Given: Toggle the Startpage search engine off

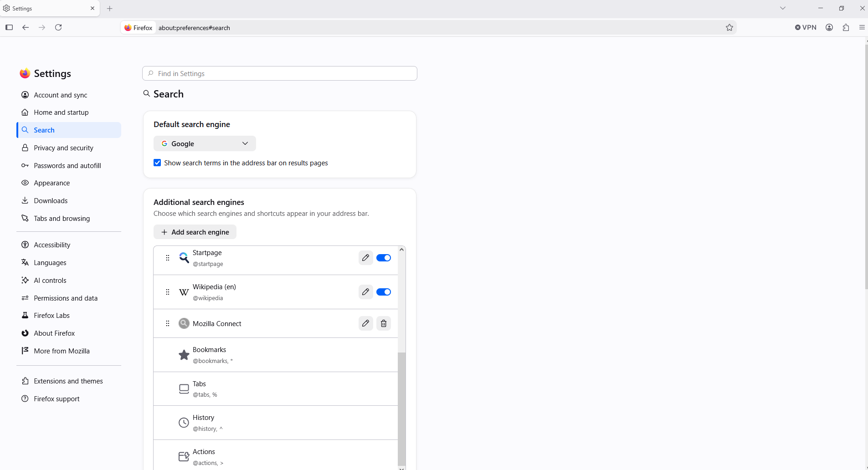Looking at the screenshot, I should tap(384, 258).
